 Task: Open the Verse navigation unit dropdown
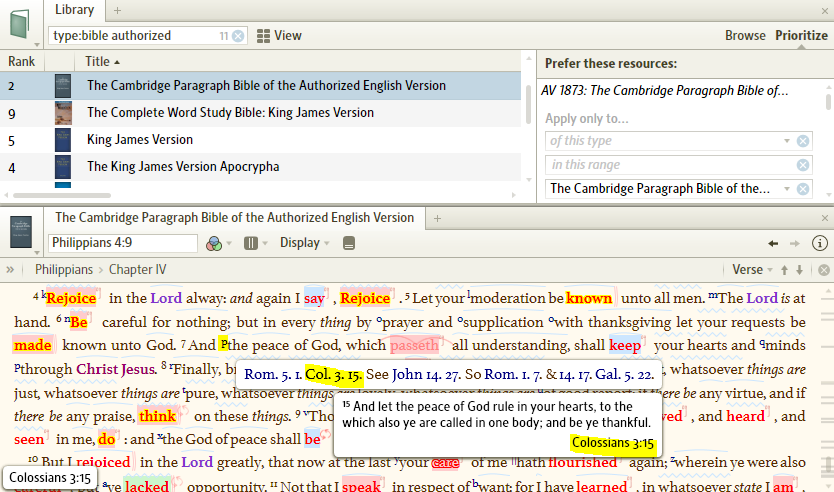coord(752,270)
